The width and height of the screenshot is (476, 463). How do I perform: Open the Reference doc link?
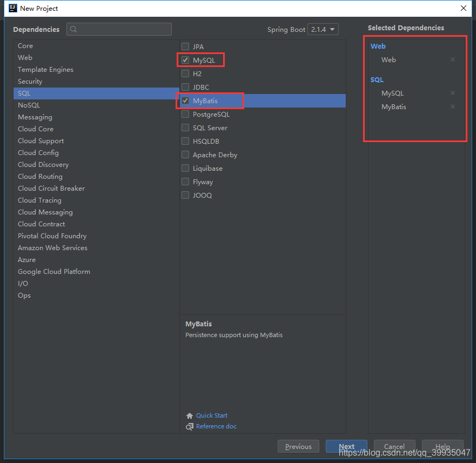[x=216, y=426]
